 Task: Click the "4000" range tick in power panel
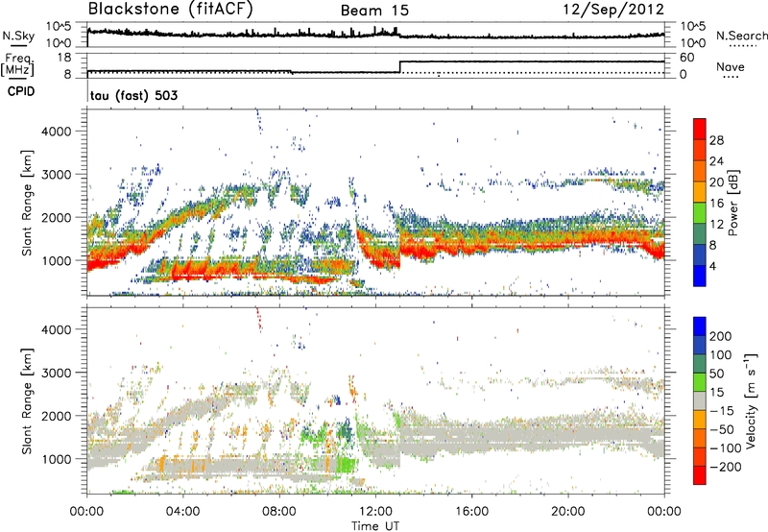coord(56,132)
